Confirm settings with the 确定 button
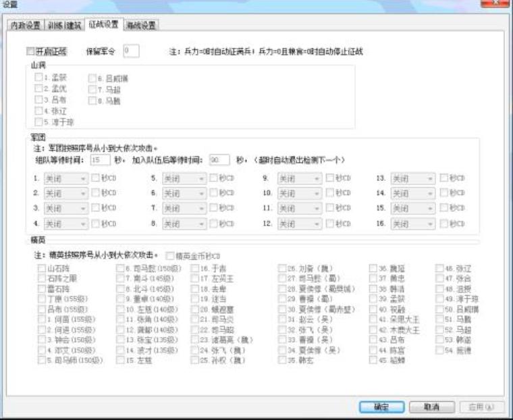513x420 pixels. click(x=381, y=407)
